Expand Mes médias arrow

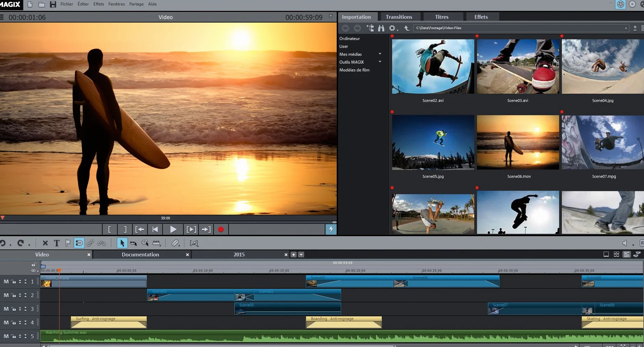tap(380, 54)
